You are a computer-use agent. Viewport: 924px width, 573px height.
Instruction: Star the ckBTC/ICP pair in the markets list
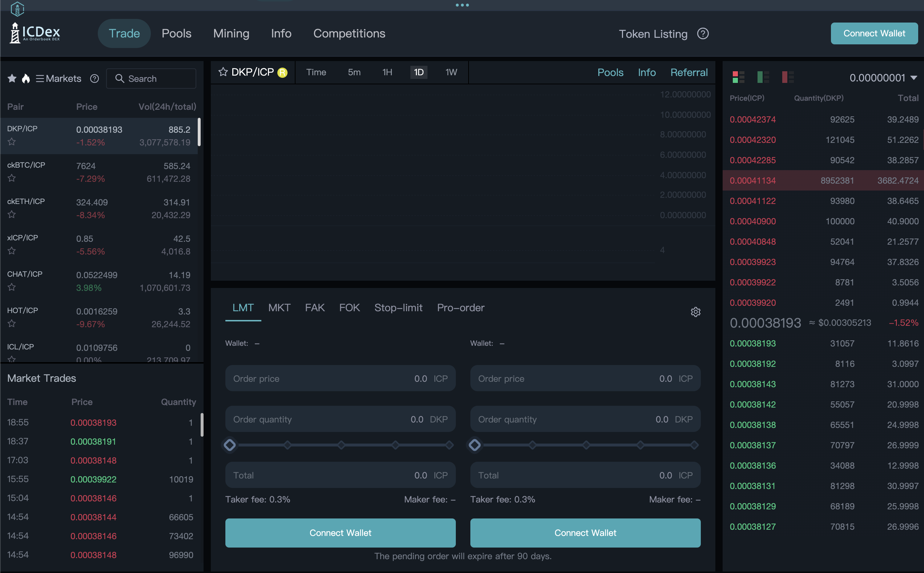point(12,178)
